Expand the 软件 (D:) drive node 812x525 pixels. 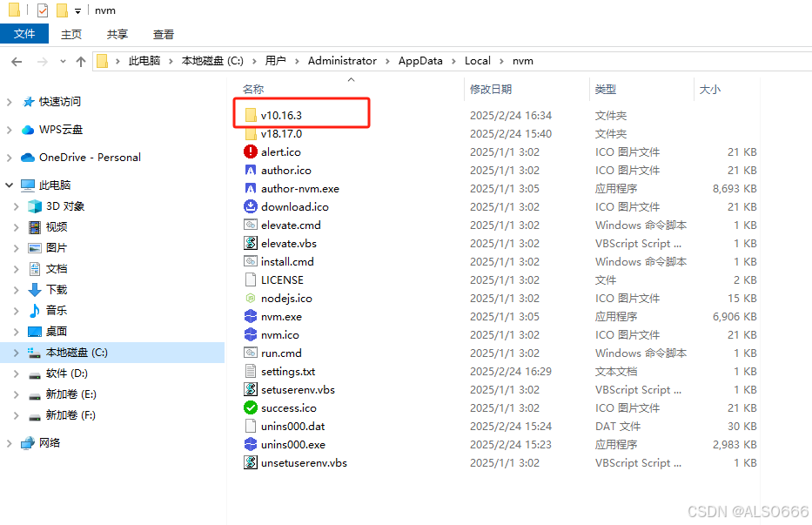click(16, 374)
